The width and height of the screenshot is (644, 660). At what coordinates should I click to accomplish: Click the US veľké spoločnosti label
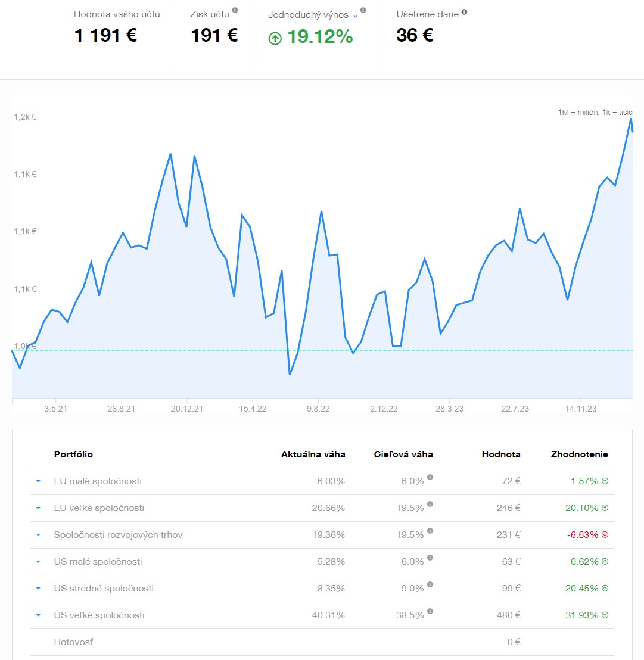tap(99, 615)
